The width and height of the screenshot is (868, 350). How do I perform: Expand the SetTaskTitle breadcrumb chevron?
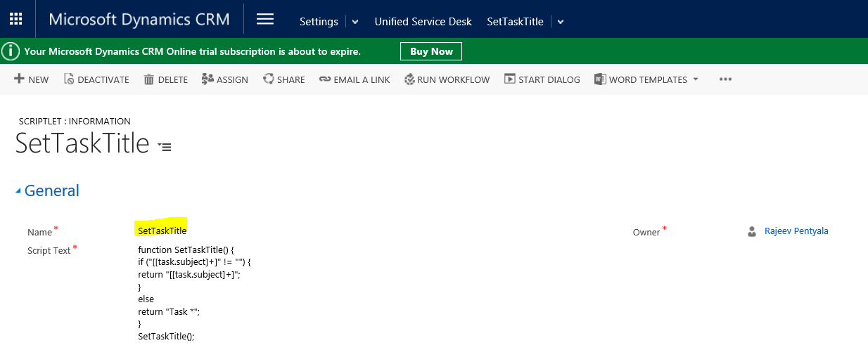click(x=561, y=22)
